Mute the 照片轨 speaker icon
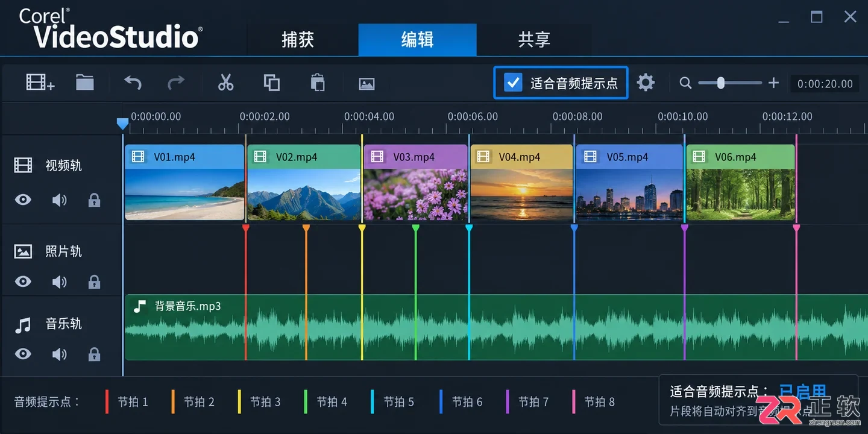Image resolution: width=868 pixels, height=434 pixels. point(60,281)
